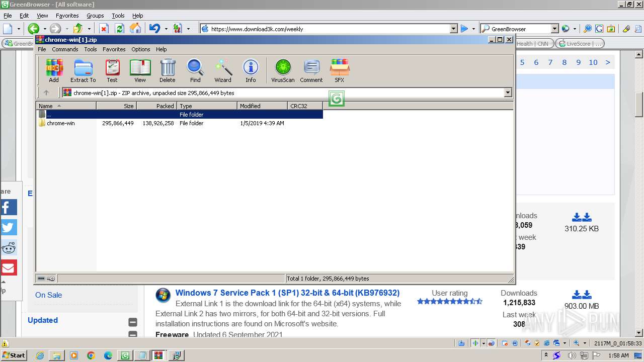Screen dimensions: 644x362
Task: Click the zoom magnifier in browser status bar
Action: tap(577, 343)
